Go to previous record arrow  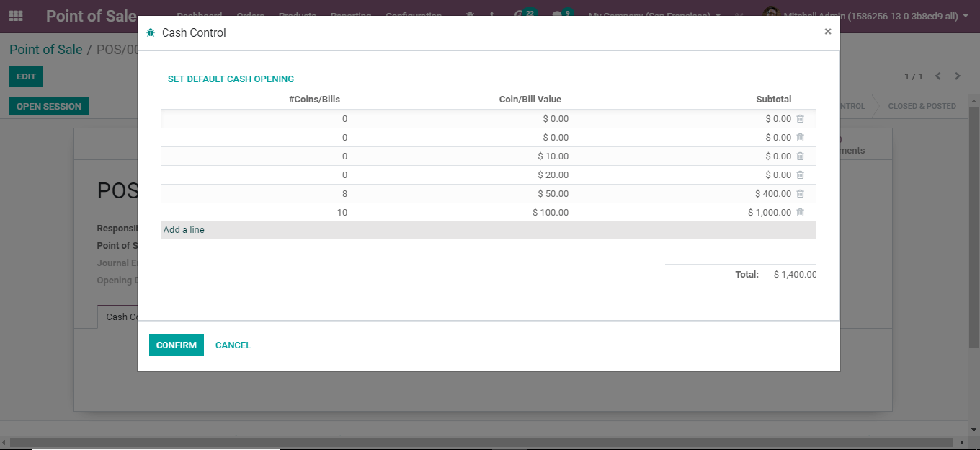[938, 76]
